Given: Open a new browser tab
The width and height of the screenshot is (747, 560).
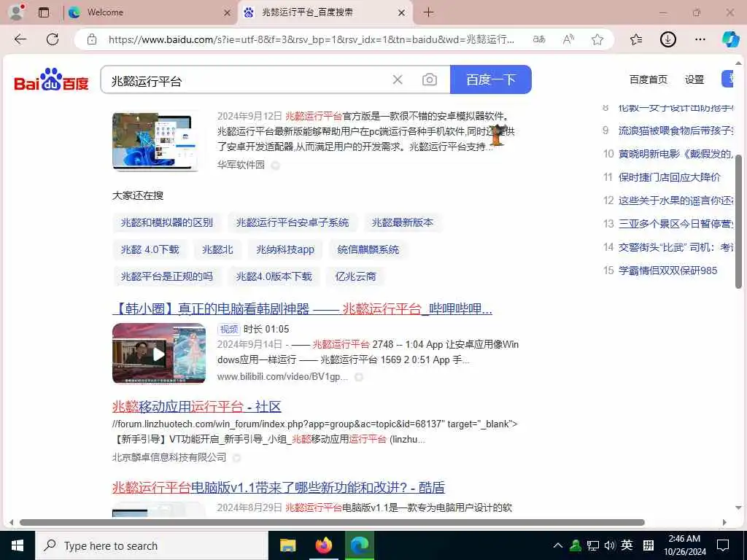Looking at the screenshot, I should 428,12.
